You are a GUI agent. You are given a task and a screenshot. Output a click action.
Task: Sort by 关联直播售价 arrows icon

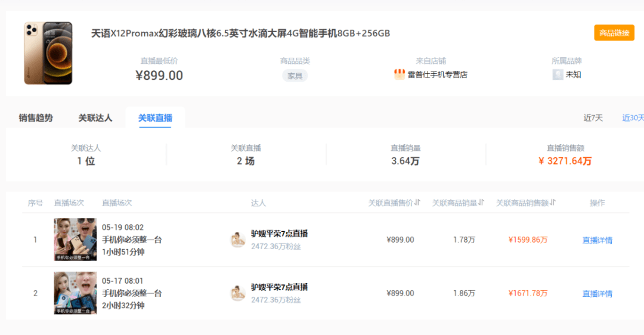click(417, 203)
